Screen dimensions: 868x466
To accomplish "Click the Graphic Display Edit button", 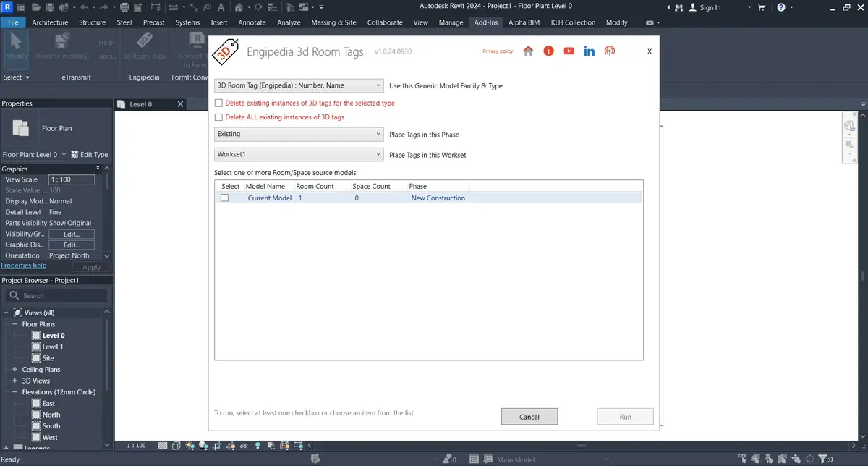I will (x=71, y=245).
